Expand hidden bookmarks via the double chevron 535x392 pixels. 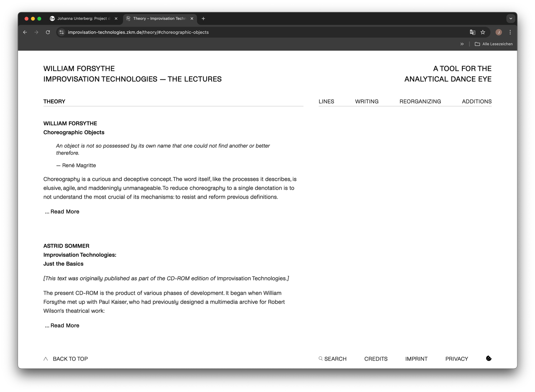pyautogui.click(x=462, y=44)
